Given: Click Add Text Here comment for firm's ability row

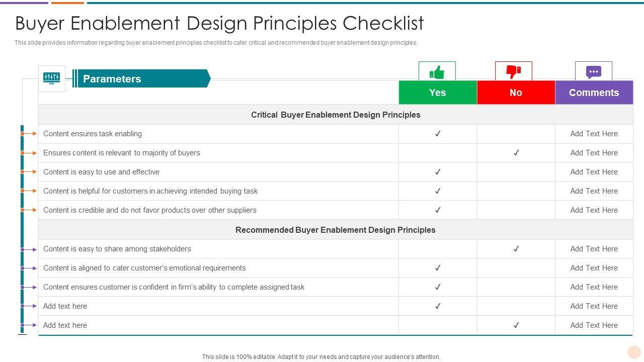Looking at the screenshot, I should pos(594,287).
